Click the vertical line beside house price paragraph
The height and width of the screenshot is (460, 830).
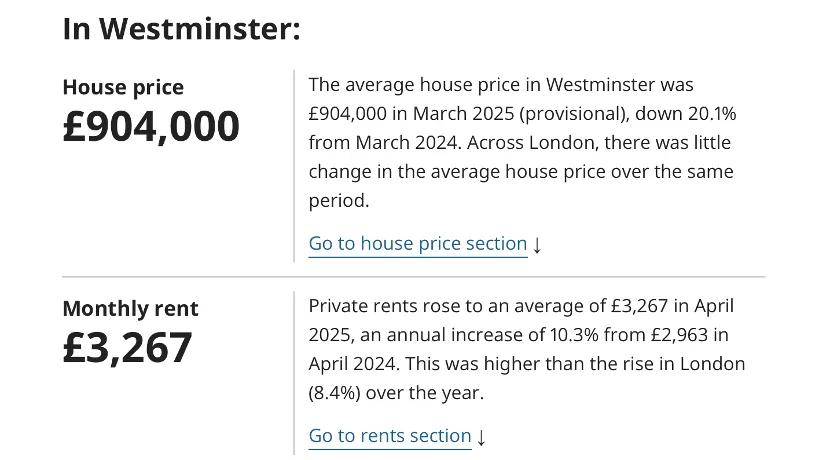point(294,165)
